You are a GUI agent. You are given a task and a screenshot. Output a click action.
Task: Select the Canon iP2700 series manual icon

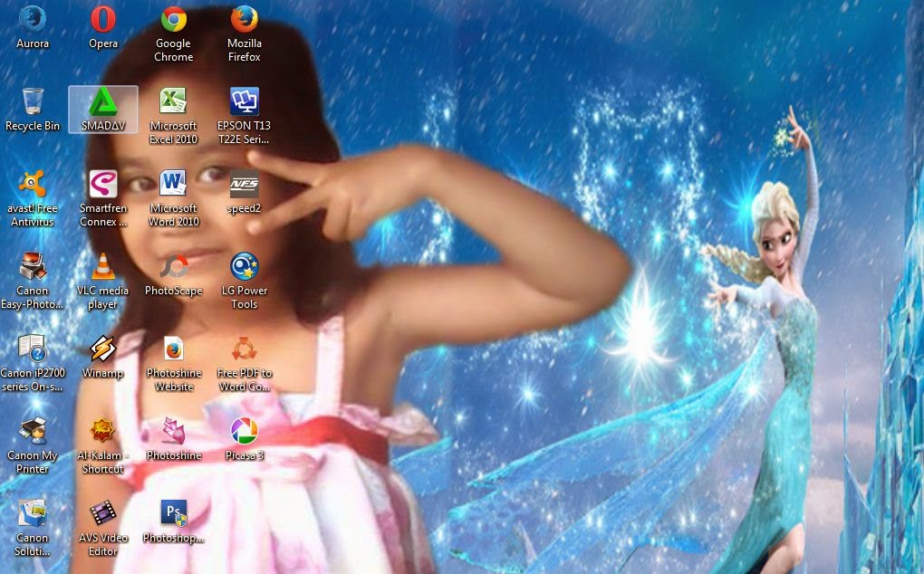click(33, 349)
